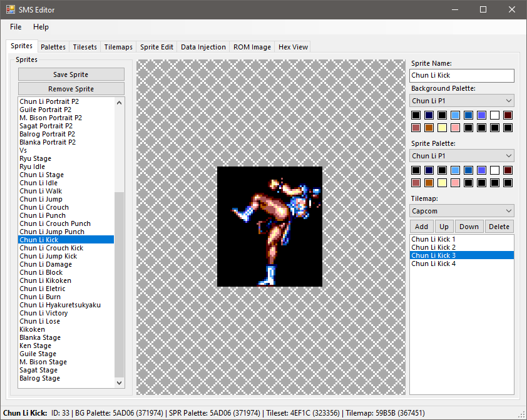Image resolution: width=527 pixels, height=420 pixels.
Task: Select frame 'Chun Li Kick 3'
Action: 462,255
